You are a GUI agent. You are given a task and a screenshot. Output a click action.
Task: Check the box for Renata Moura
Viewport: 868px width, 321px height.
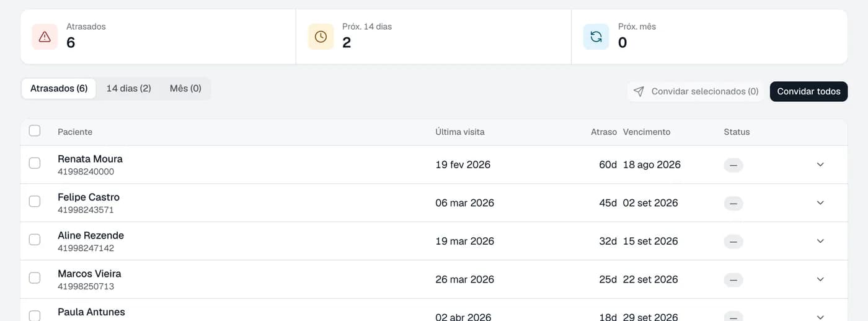click(x=35, y=163)
